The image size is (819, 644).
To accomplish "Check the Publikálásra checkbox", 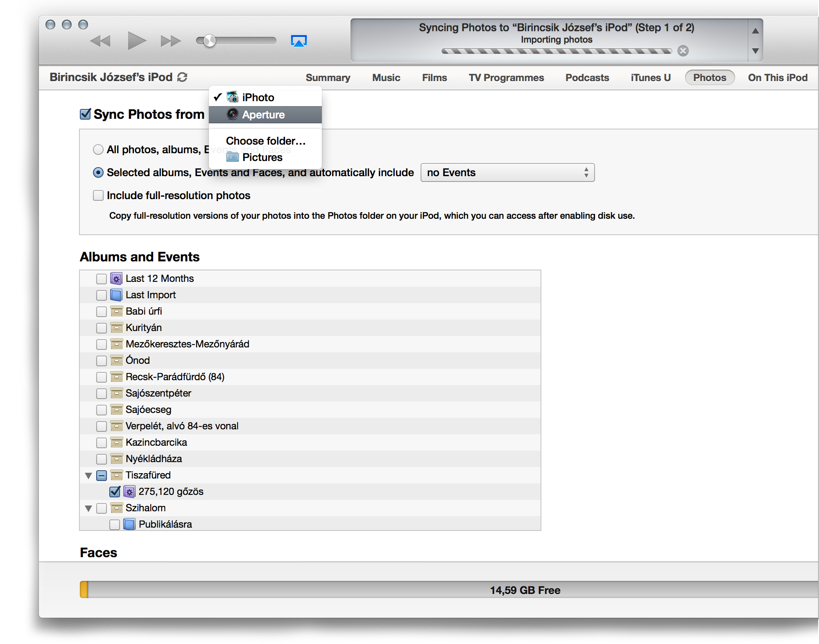I will pyautogui.click(x=114, y=525).
